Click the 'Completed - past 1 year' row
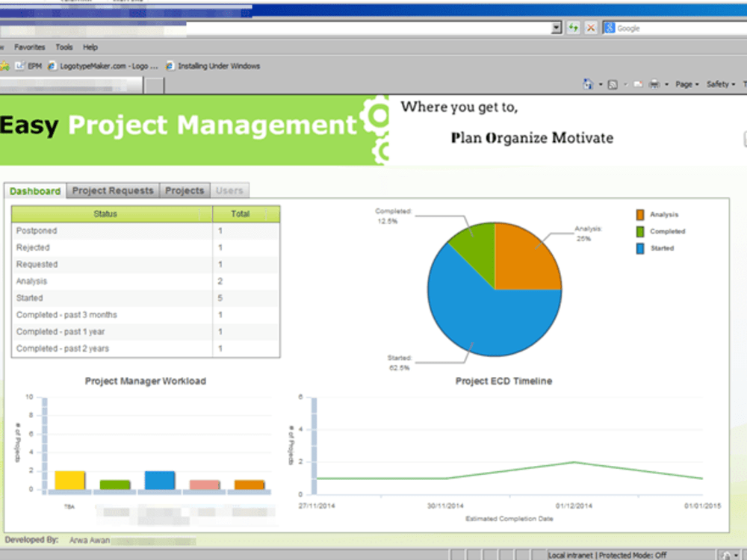Screen dimensions: 747x560 point(146,332)
